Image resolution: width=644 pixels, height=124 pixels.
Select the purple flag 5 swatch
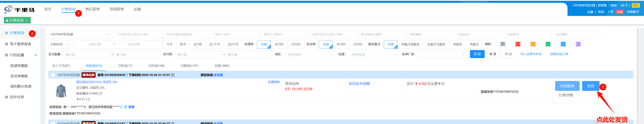pyautogui.click(x=578, y=44)
